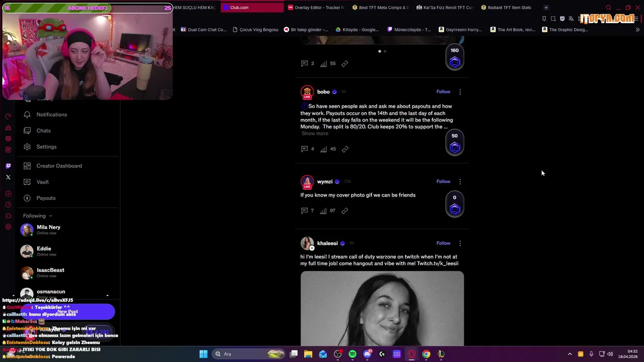Click the New Post button
This screenshot has height=362, width=644.
coord(67,312)
